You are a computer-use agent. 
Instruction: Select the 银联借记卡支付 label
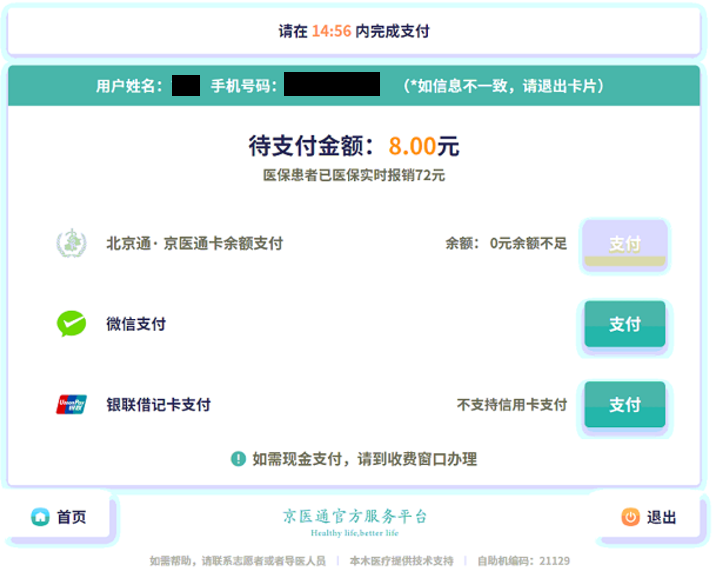[158, 405]
